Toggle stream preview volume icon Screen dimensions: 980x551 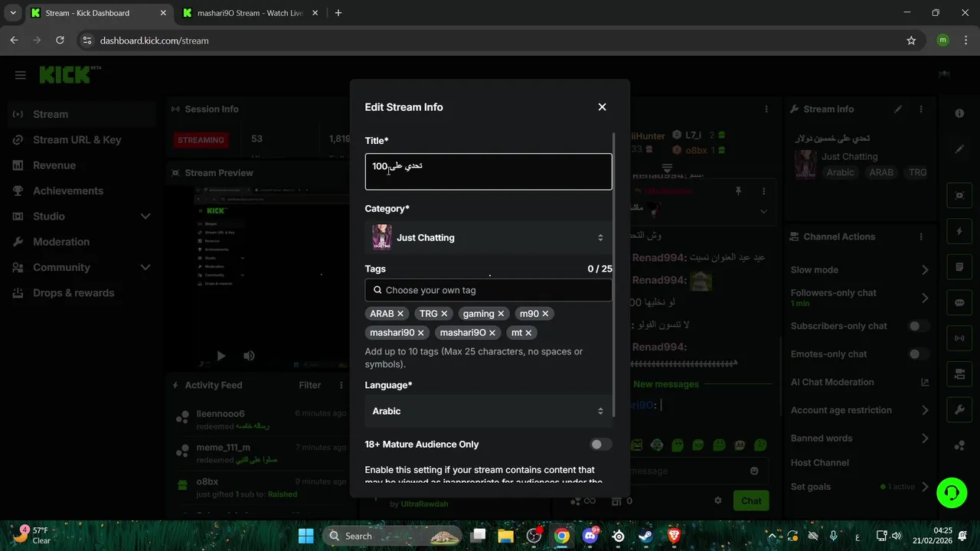click(249, 356)
